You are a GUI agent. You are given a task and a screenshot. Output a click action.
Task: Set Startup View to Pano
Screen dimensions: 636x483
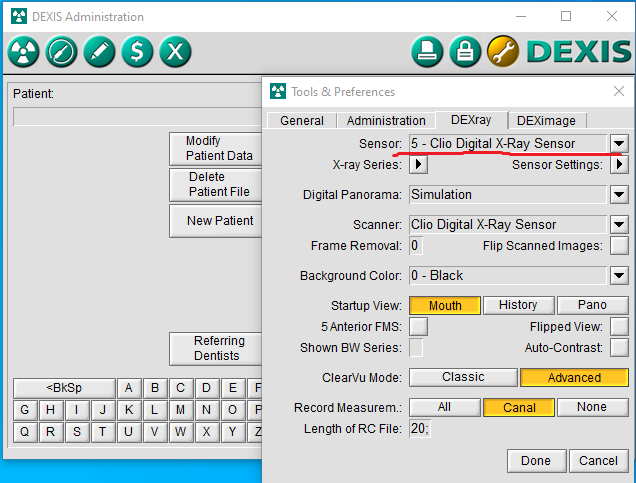coord(592,305)
